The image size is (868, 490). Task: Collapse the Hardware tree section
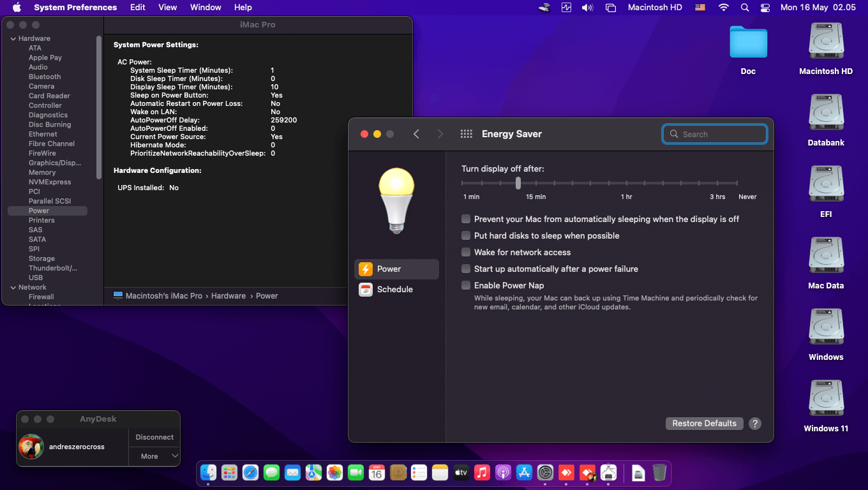13,39
